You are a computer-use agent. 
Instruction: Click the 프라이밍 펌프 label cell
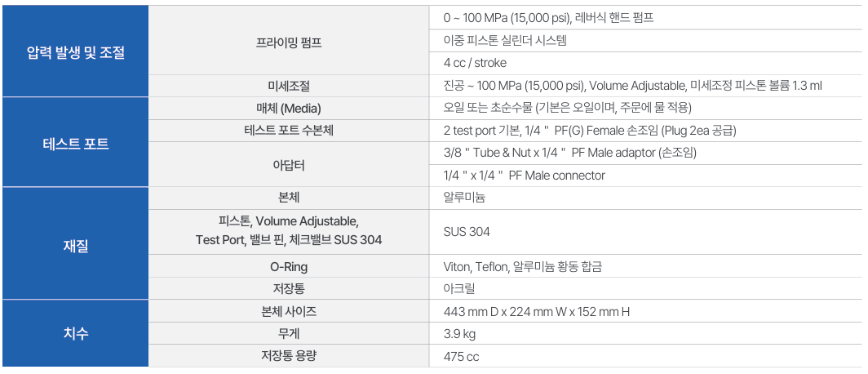pos(289,41)
